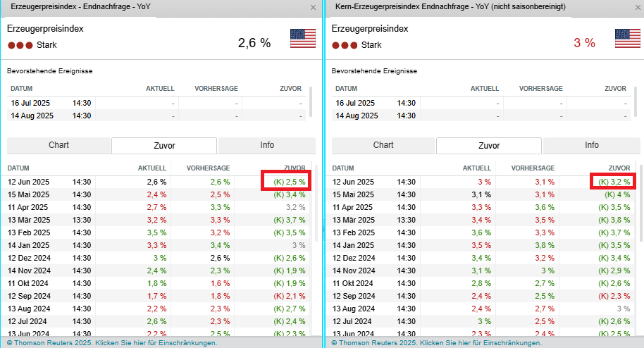Screen dimensions: 644x348
Task: Click the US flag in Kern-Erzeugerpreisindex panel
Action: [x=627, y=39]
